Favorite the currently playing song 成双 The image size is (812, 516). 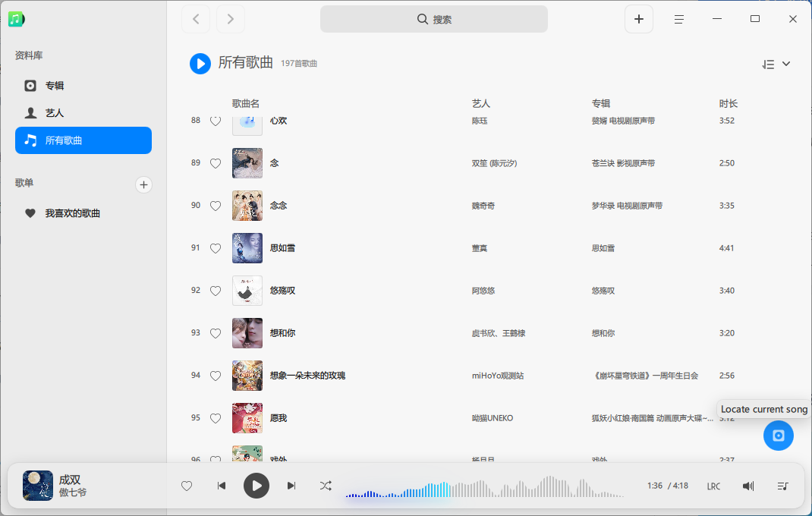[187, 486]
